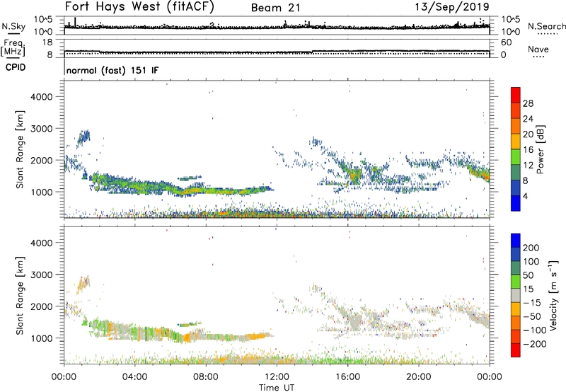Click the -200 label on the velocity colorbar

(534, 344)
